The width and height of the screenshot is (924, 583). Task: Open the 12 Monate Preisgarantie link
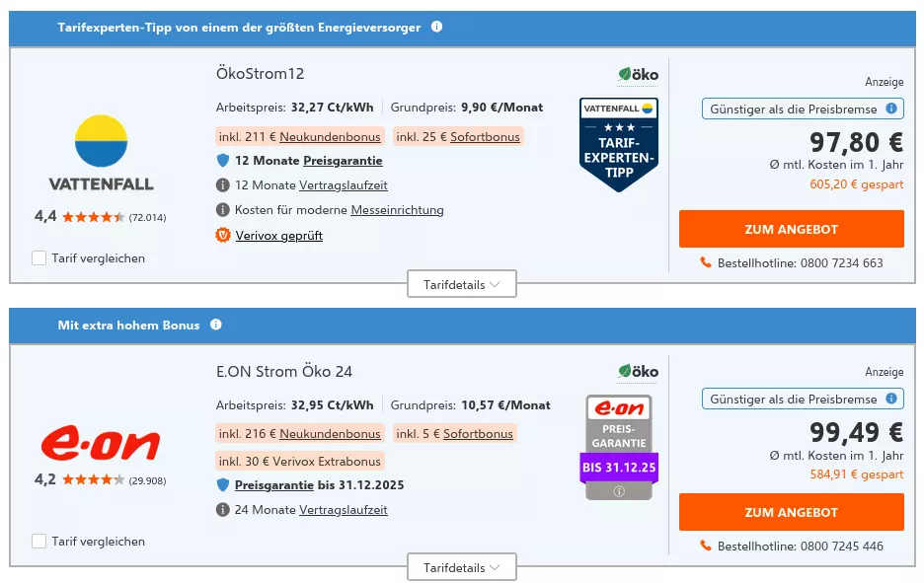click(343, 160)
